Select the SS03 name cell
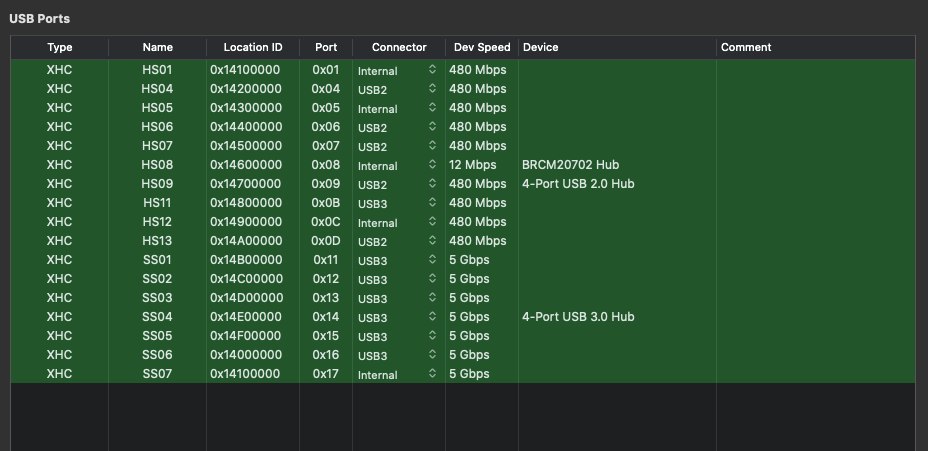This screenshot has height=451, width=928. 157,297
